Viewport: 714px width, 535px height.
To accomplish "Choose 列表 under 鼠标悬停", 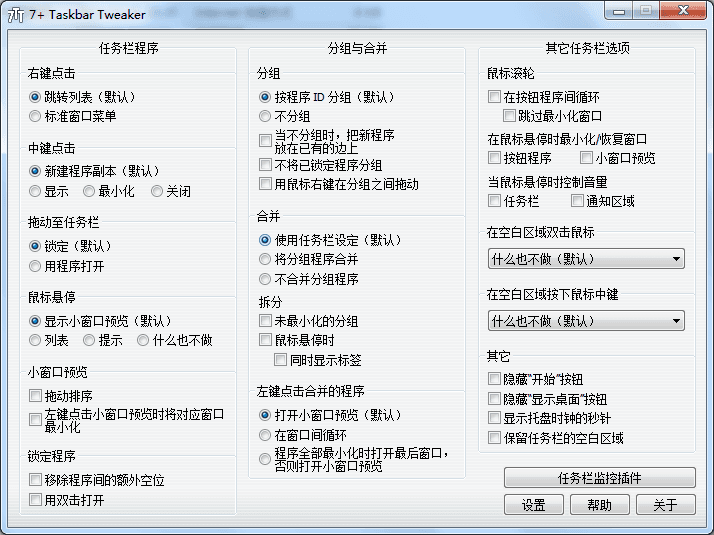I will click(x=35, y=340).
